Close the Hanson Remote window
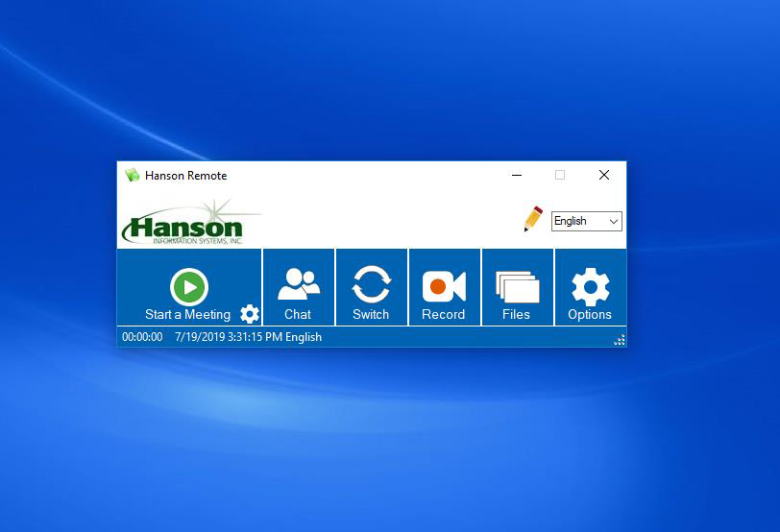 coord(604,175)
